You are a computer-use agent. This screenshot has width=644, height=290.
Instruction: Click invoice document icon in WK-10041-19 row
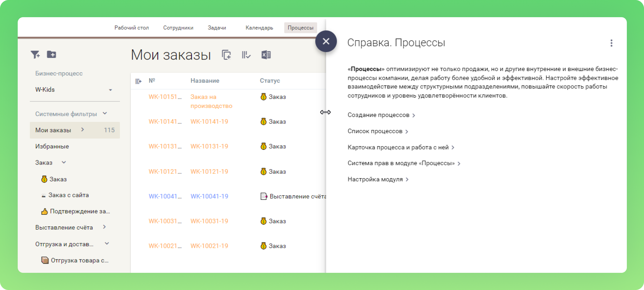click(264, 196)
